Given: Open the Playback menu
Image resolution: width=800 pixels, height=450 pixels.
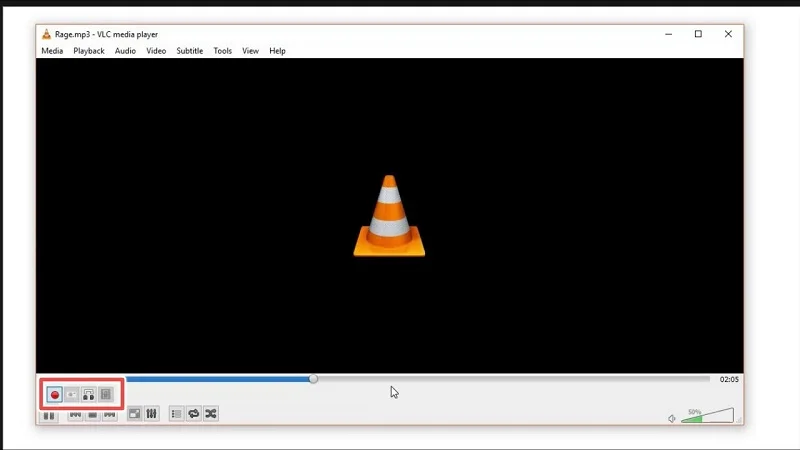Looking at the screenshot, I should tap(89, 51).
